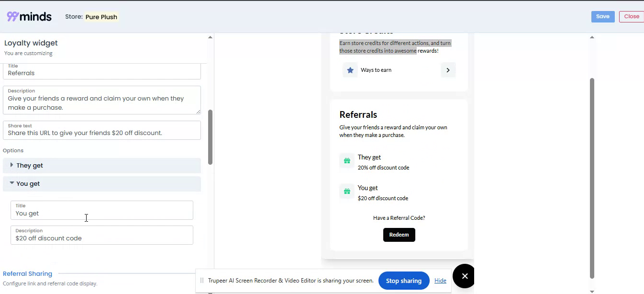Viewport: 644px width, 294px height.
Task: Click the Options label
Action: (x=13, y=150)
